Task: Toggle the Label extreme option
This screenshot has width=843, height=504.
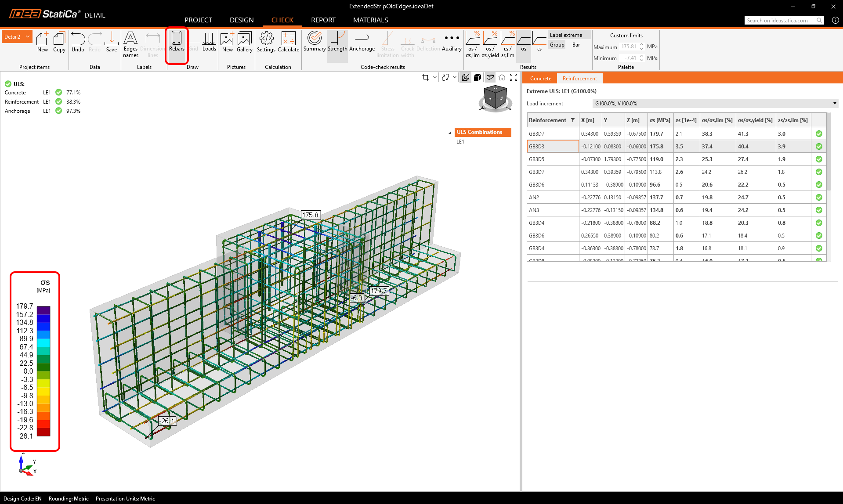Action: (x=566, y=35)
